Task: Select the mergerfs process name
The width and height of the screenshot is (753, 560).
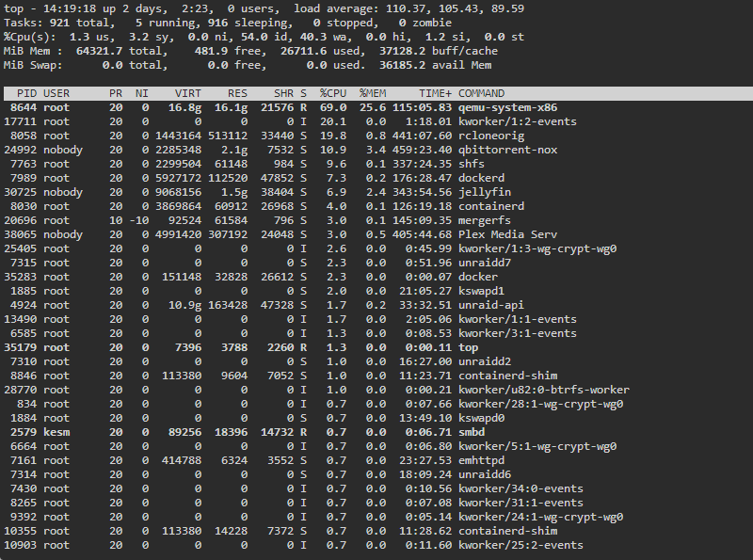Action: click(x=485, y=220)
